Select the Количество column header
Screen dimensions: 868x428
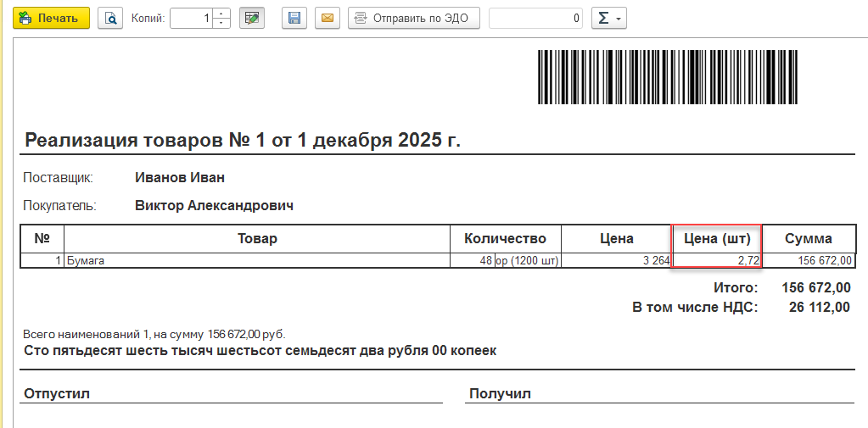click(505, 238)
